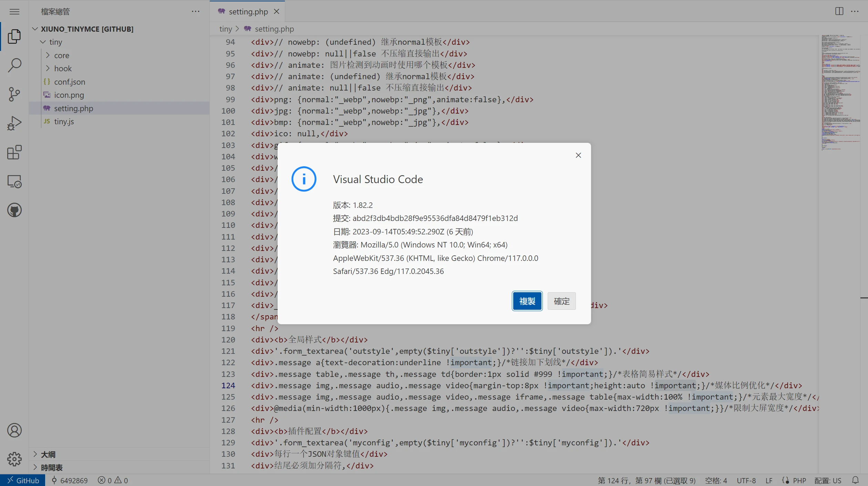Expand the 時間表 timeline section
Screen dimensions: 868x486
pos(35,467)
